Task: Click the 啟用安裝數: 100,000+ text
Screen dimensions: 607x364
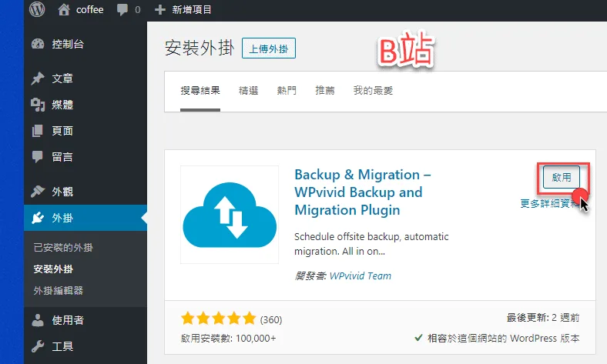Action: 229,339
